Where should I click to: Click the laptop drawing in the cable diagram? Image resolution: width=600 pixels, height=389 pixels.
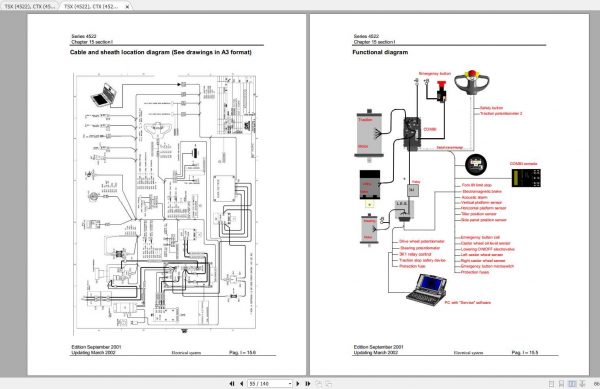click(103, 95)
